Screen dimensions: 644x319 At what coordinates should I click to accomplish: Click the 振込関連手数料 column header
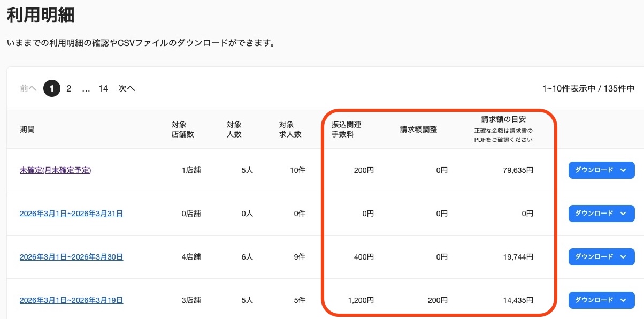coord(347,130)
